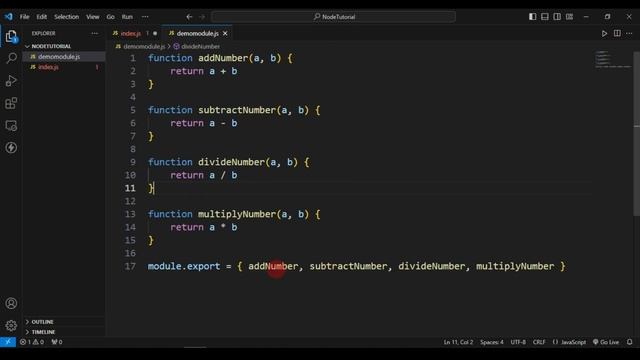640x360 pixels.
Task: Open the Accounts menu
Action: coord(11,303)
